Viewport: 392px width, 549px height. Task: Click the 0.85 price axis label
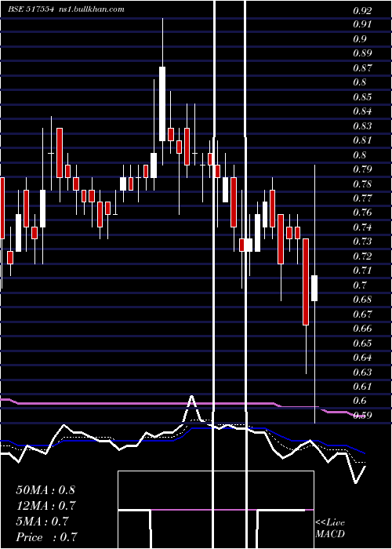362,97
